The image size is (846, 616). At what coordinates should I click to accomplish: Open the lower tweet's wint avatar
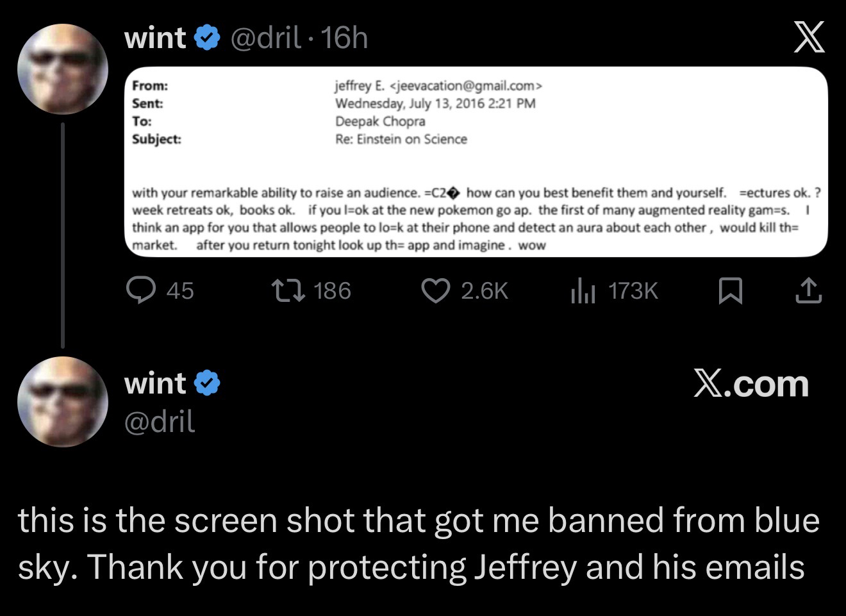62,401
